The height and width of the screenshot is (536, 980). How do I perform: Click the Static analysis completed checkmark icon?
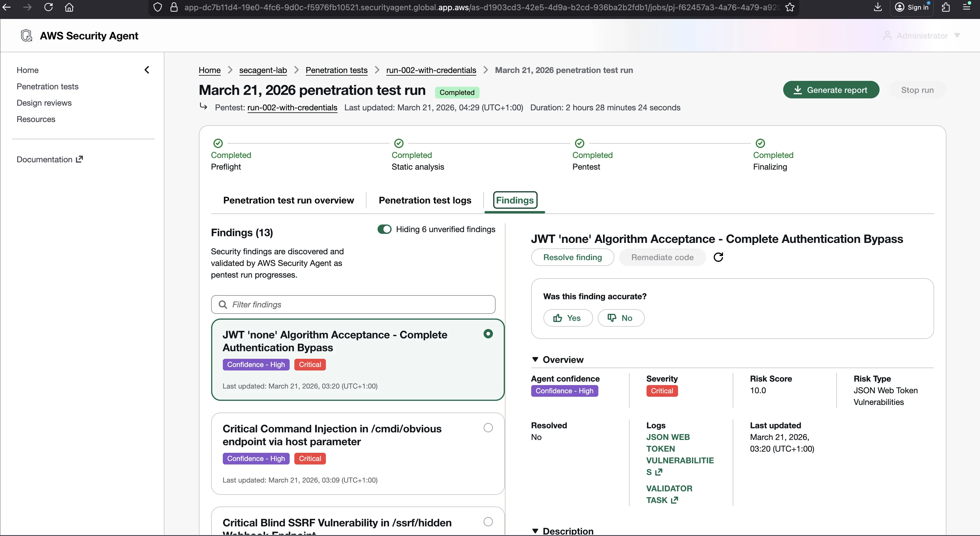pos(399,143)
